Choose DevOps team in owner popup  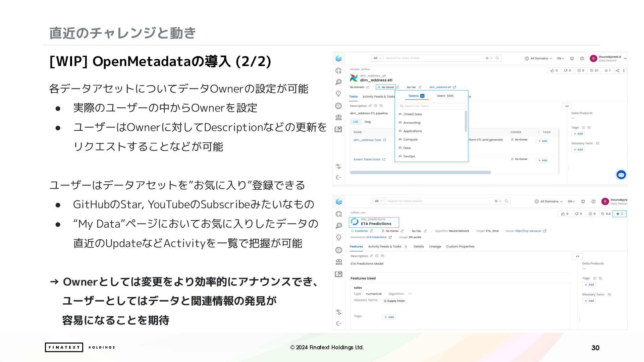tap(409, 156)
